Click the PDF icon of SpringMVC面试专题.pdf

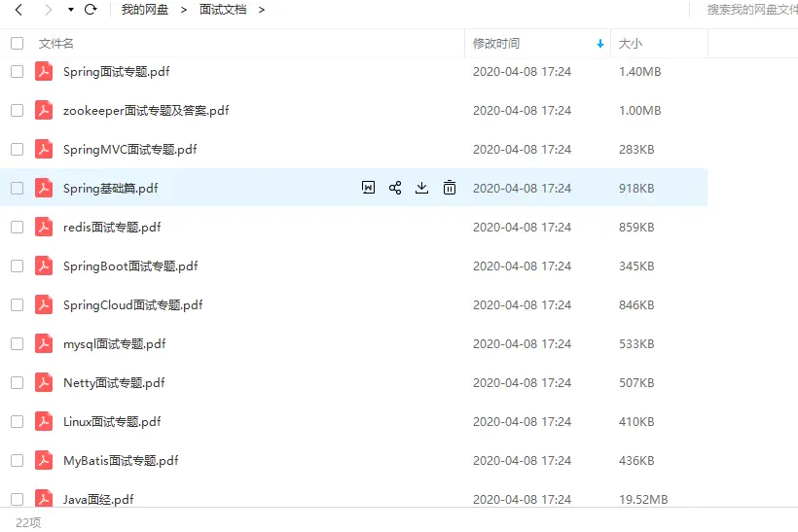pyautogui.click(x=44, y=149)
